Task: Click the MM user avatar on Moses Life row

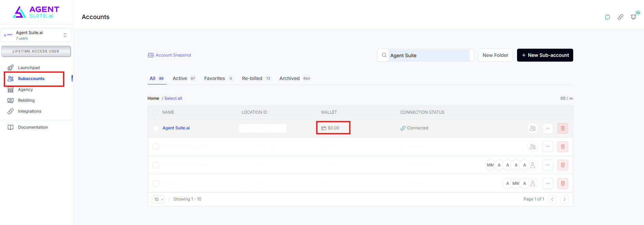Action: click(490, 165)
